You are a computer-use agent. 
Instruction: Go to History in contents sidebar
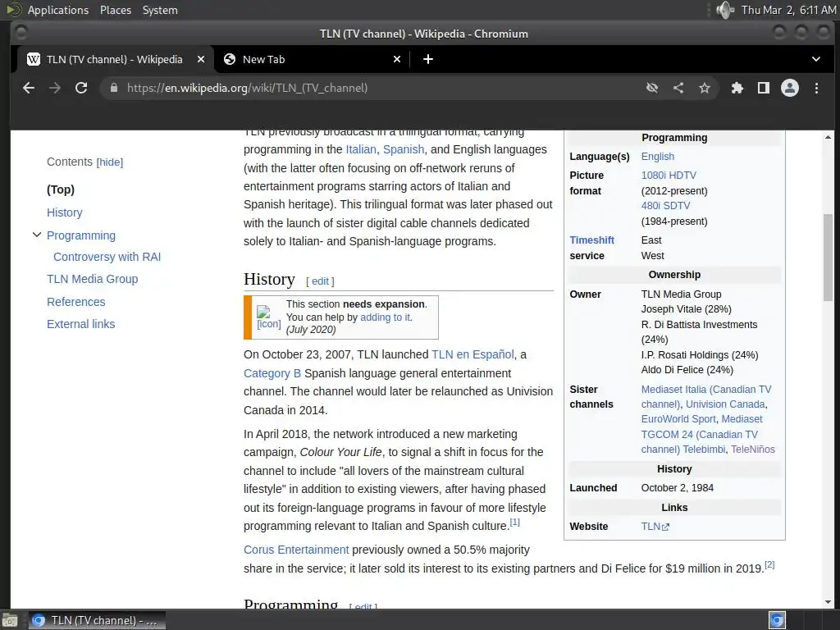pos(64,212)
